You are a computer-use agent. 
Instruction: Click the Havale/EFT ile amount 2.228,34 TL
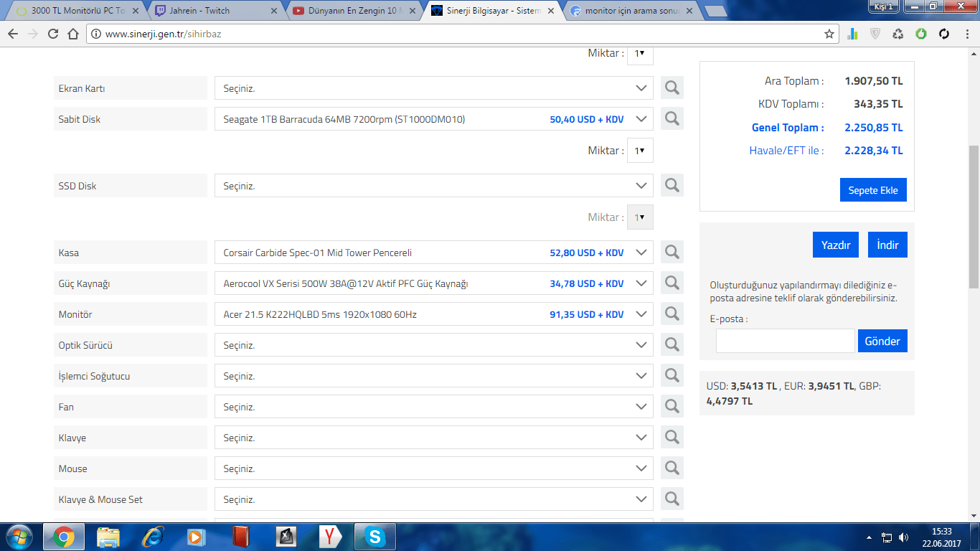click(874, 151)
